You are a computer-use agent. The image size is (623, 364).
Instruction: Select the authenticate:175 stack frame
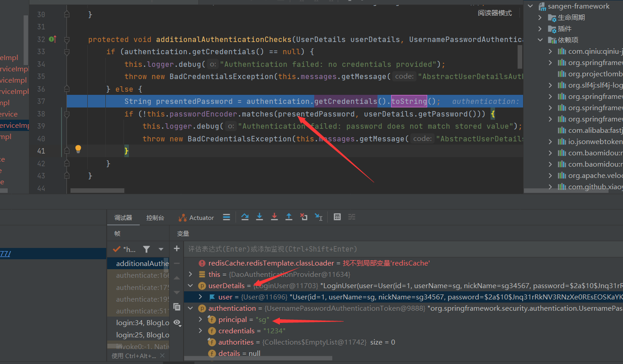138,287
